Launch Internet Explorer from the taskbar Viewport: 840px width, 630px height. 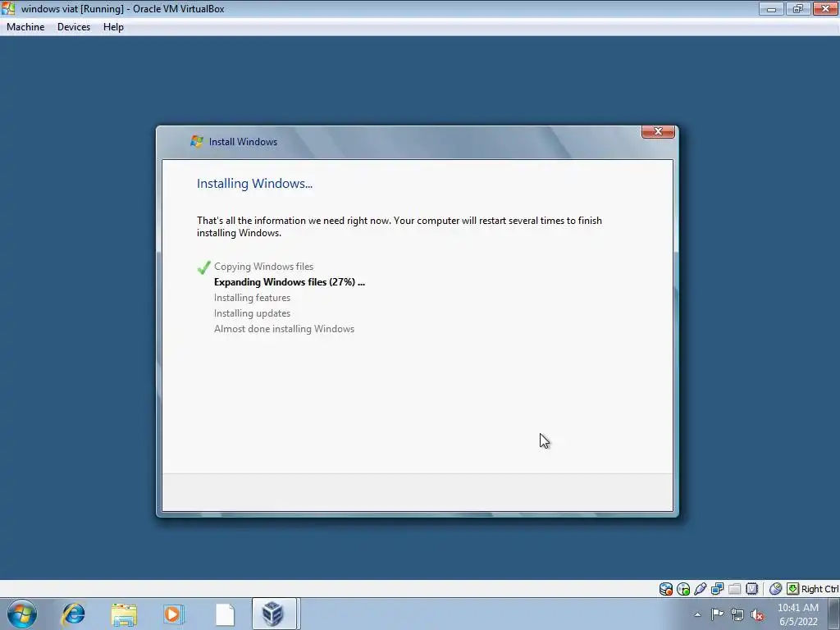tap(73, 614)
